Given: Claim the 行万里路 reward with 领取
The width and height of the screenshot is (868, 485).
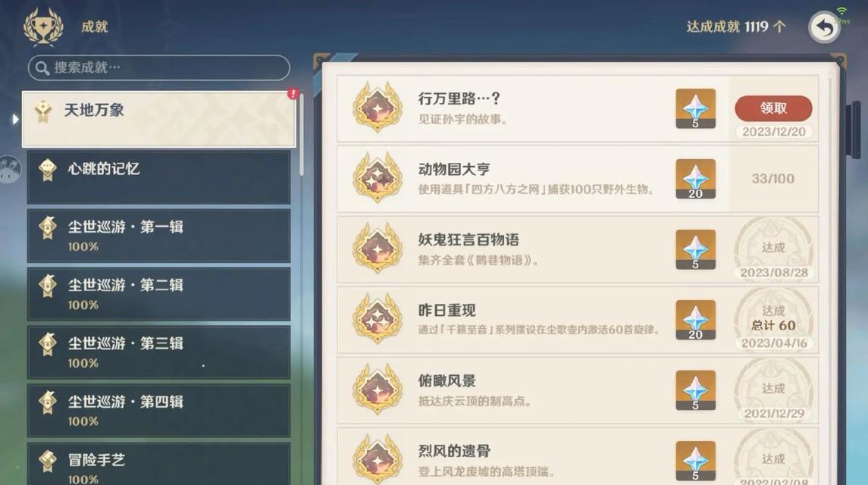Looking at the screenshot, I should point(773,108).
